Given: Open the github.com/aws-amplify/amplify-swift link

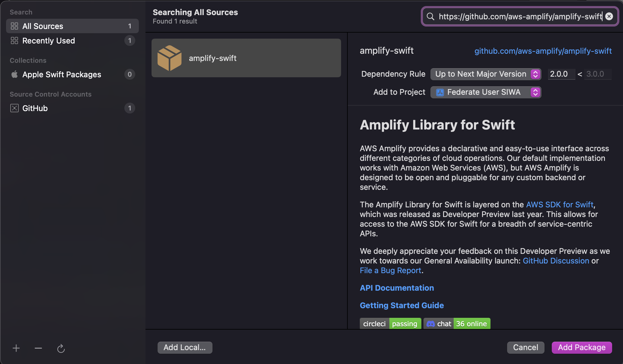Looking at the screenshot, I should click(543, 51).
